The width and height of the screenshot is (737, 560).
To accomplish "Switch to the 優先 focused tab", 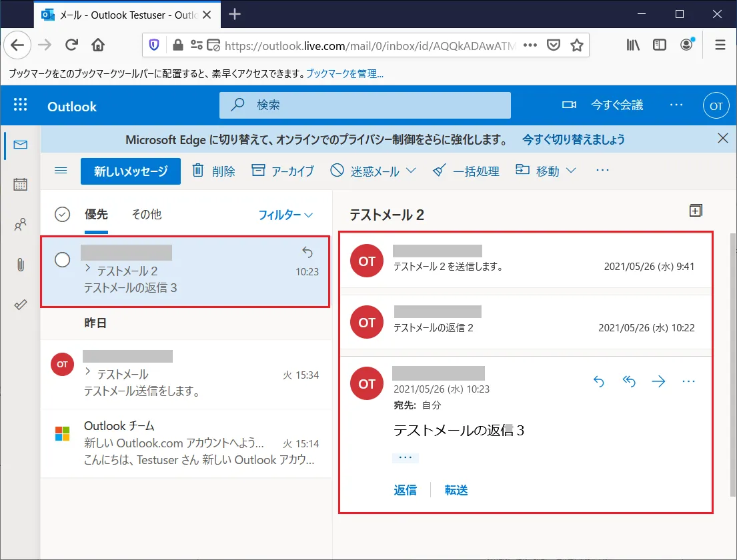I will pyautogui.click(x=96, y=215).
